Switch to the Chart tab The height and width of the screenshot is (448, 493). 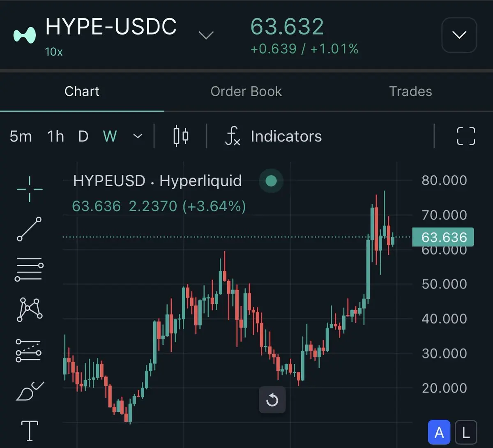[x=82, y=91]
